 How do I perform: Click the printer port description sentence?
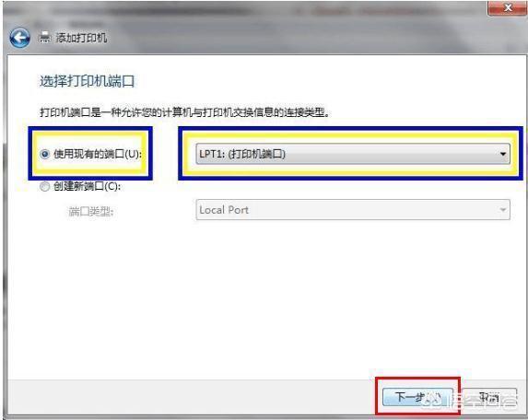coord(184,112)
